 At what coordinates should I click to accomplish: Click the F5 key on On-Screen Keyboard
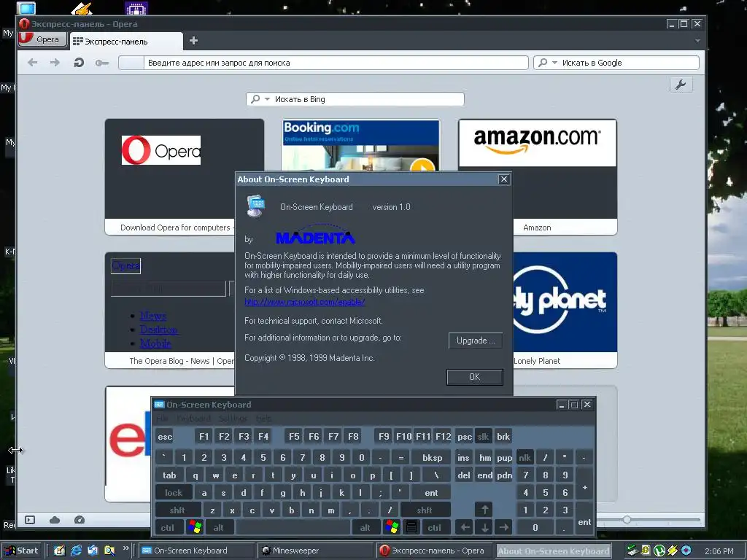[x=294, y=436]
